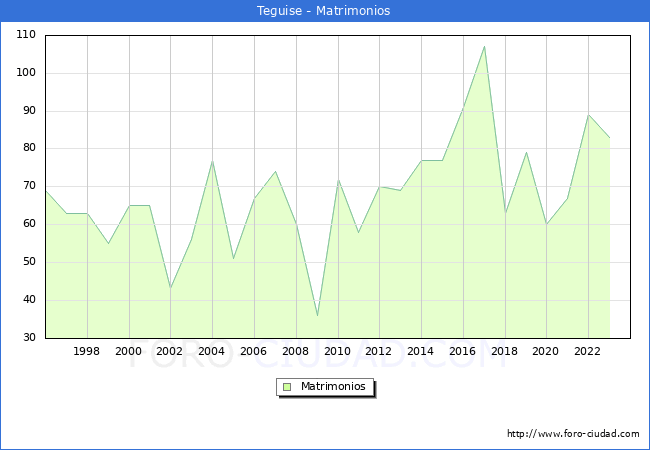Click the y-axis value 40
The width and height of the screenshot is (650, 450).
[x=29, y=300]
